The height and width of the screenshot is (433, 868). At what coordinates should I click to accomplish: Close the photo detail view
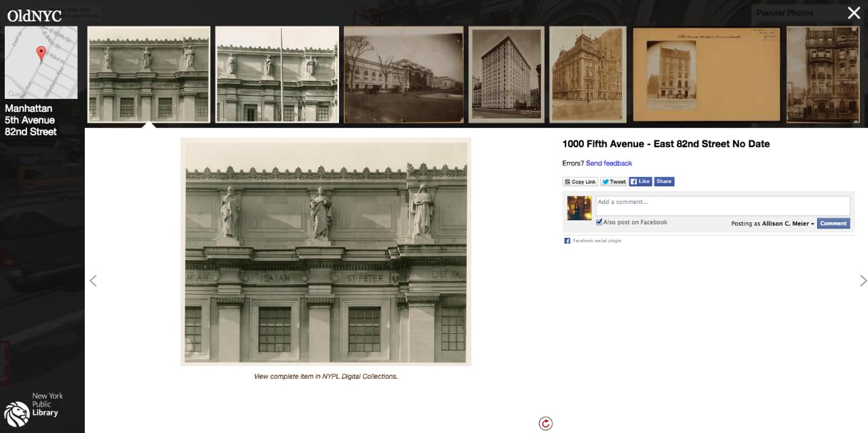point(854,13)
